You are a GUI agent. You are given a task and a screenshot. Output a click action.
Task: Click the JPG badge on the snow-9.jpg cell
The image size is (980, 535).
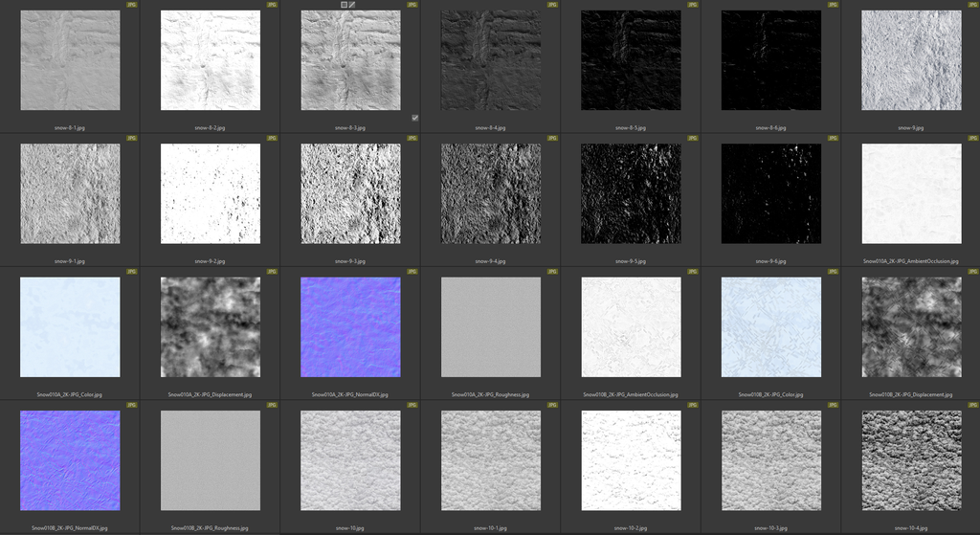[972, 5]
